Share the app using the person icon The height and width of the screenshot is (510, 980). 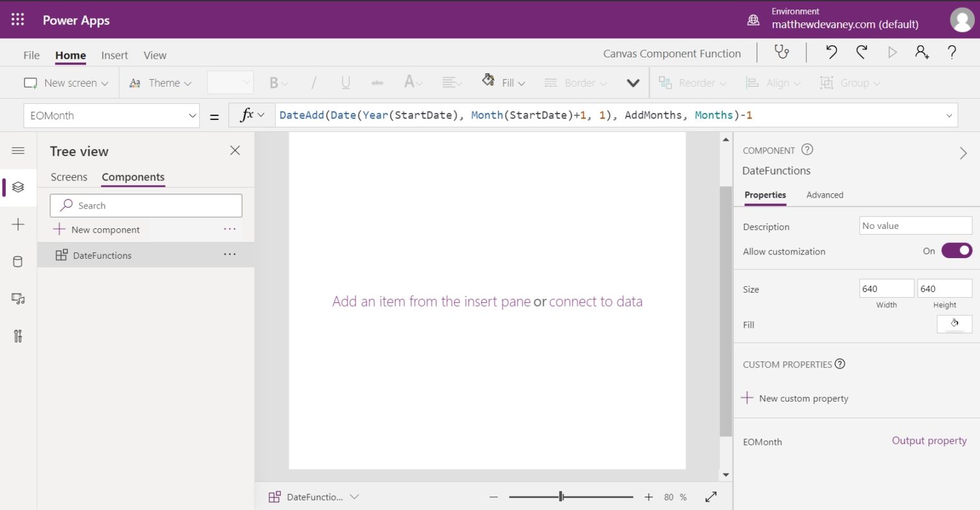921,52
